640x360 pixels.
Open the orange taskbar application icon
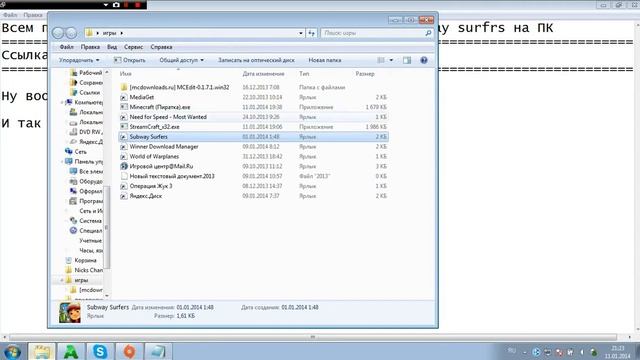[129, 351]
